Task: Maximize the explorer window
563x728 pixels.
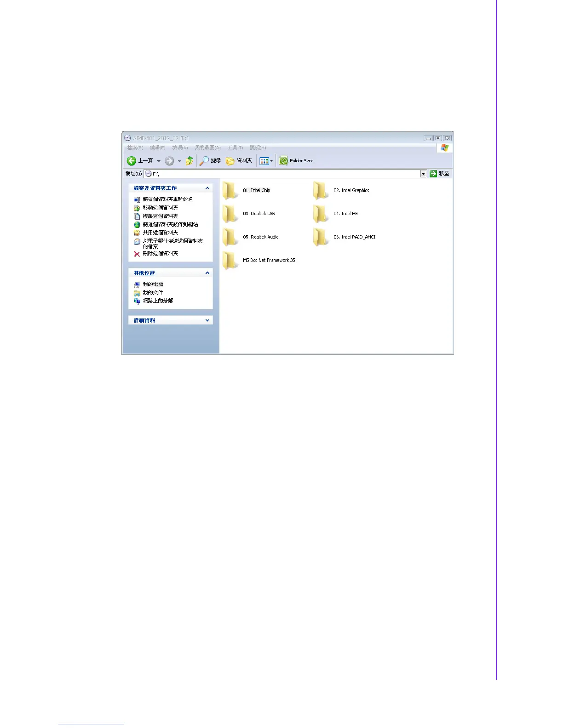Action: pos(438,138)
